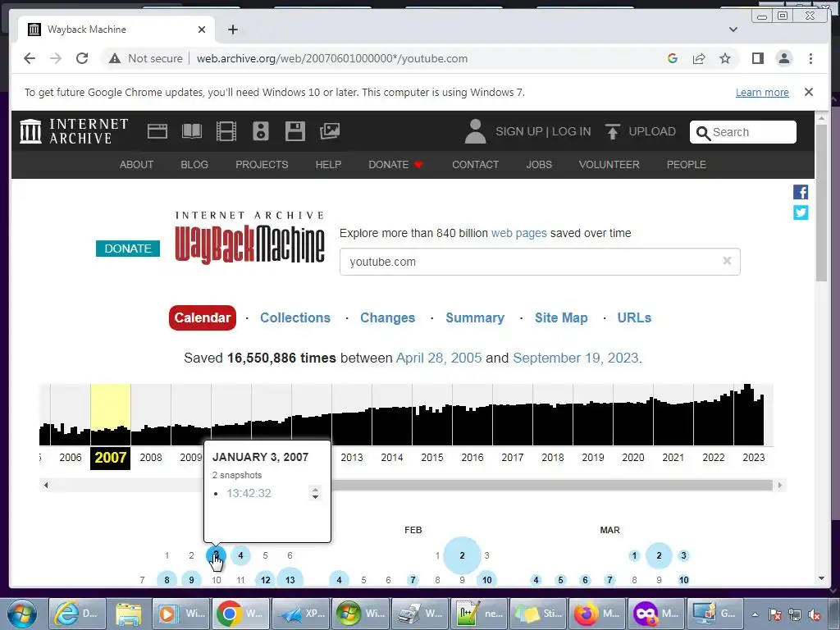Open the HELP menu item
Screen dimensions: 840x630
[328, 164]
